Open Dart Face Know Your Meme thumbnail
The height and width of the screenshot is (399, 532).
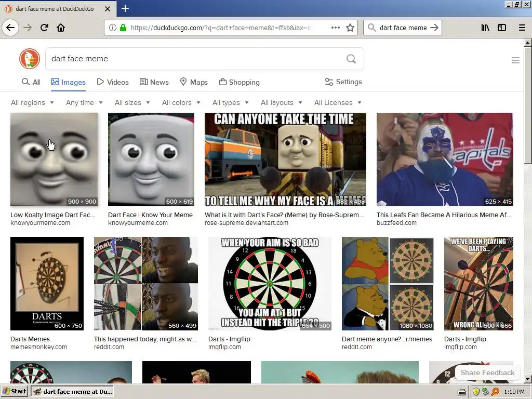[x=151, y=159]
